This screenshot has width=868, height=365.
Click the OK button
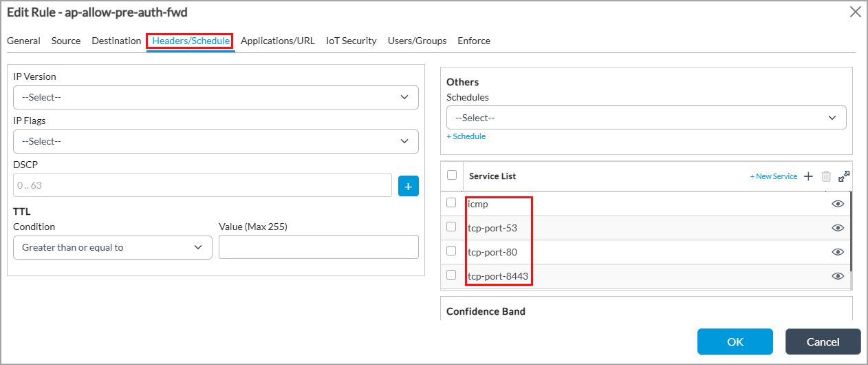(x=735, y=342)
